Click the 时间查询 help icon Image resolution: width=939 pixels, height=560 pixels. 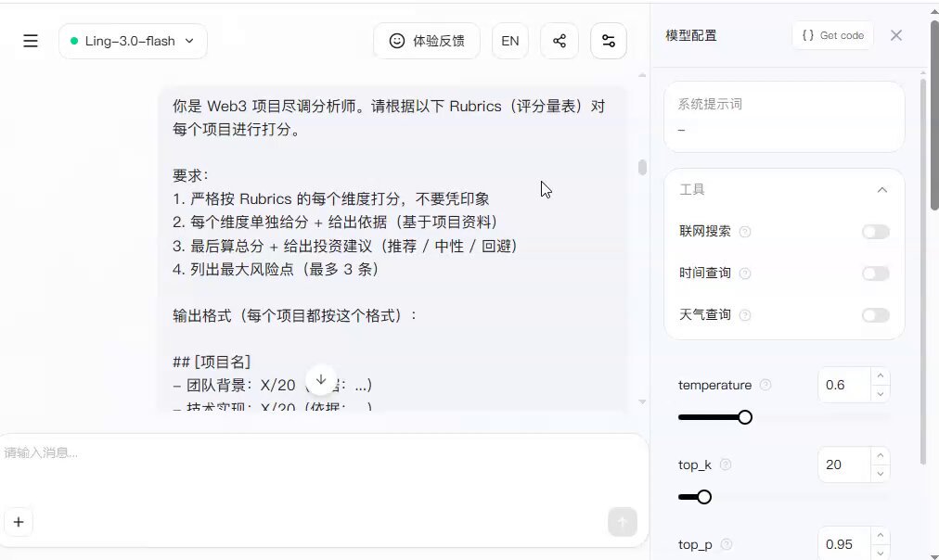click(745, 274)
